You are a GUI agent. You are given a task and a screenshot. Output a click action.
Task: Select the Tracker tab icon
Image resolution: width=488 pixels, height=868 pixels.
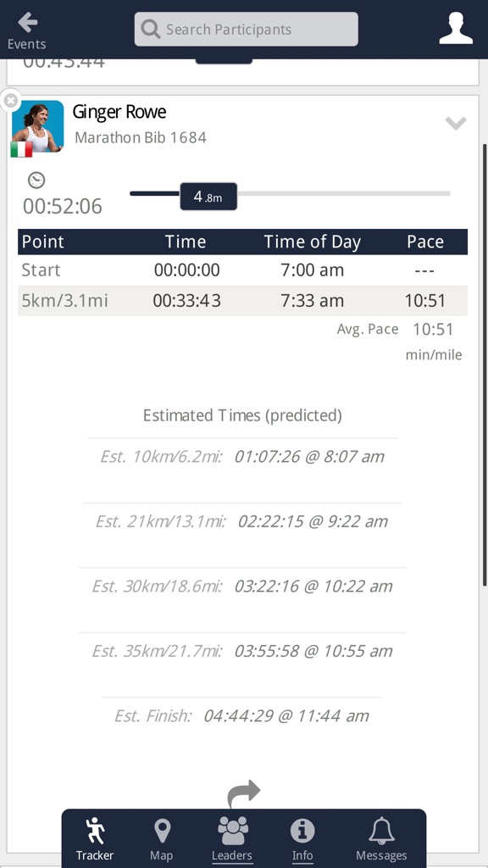[x=94, y=835]
